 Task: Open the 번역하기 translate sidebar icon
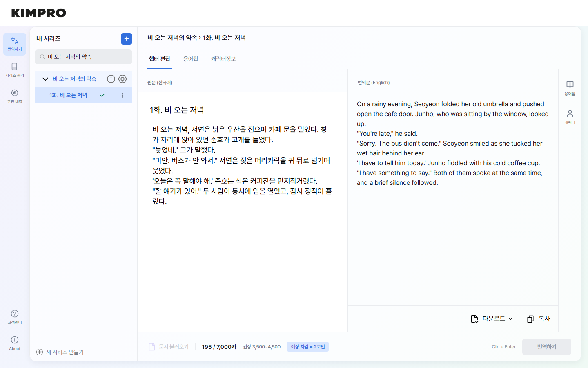tap(15, 44)
